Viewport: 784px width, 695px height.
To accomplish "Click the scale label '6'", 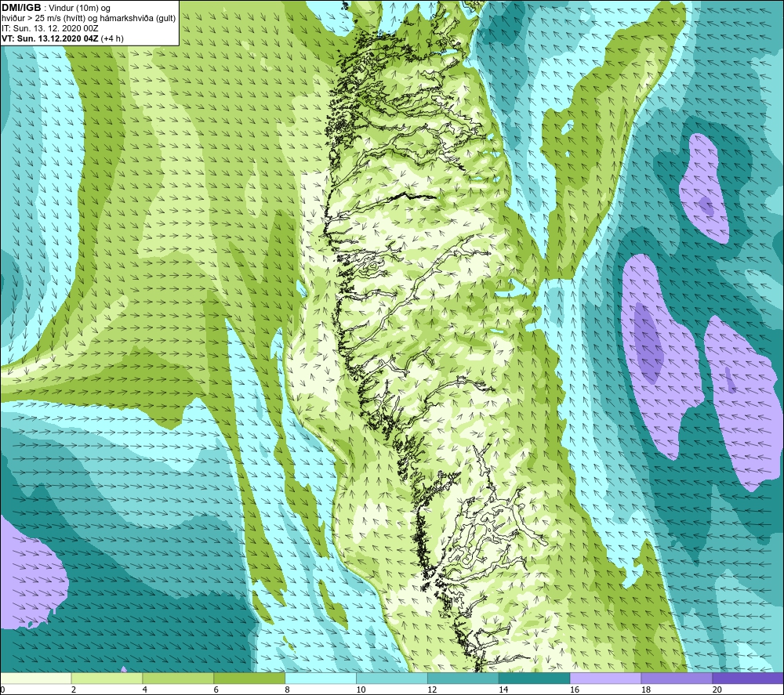I will 216,690.
